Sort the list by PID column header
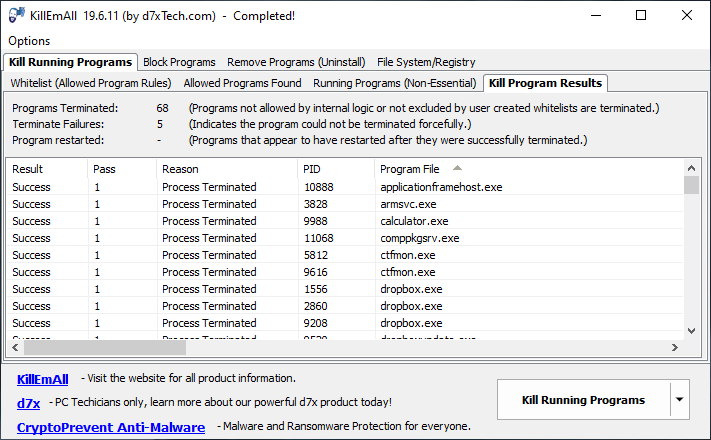 312,169
